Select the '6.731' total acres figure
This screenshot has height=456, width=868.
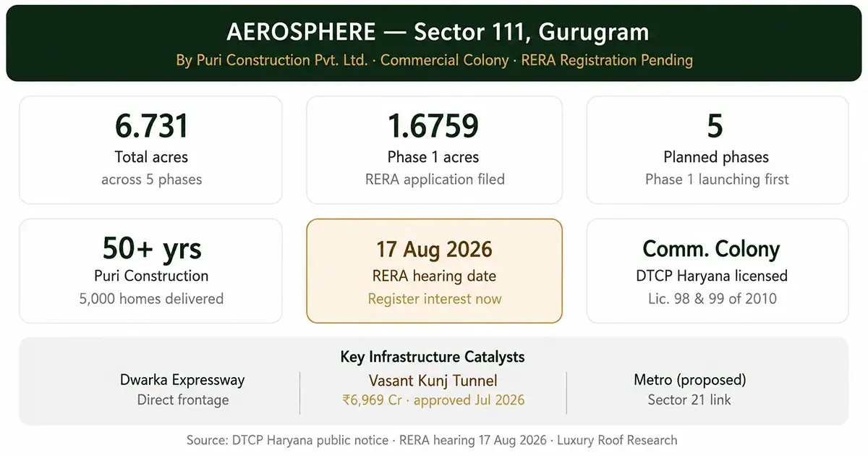[151, 126]
